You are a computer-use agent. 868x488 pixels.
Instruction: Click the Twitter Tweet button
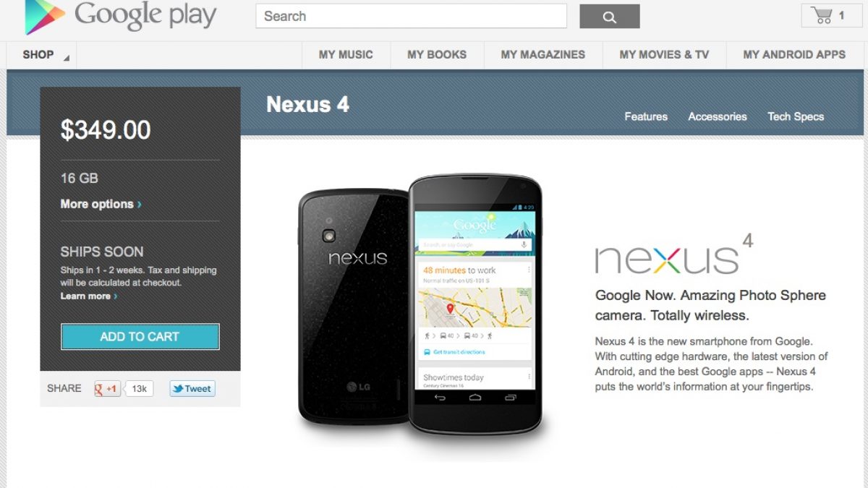192,388
